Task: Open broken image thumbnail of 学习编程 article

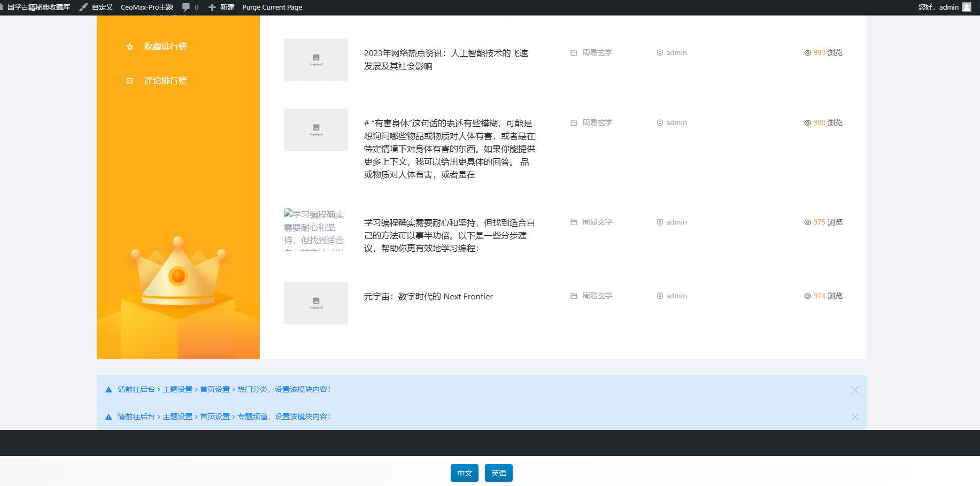Action: 316,229
